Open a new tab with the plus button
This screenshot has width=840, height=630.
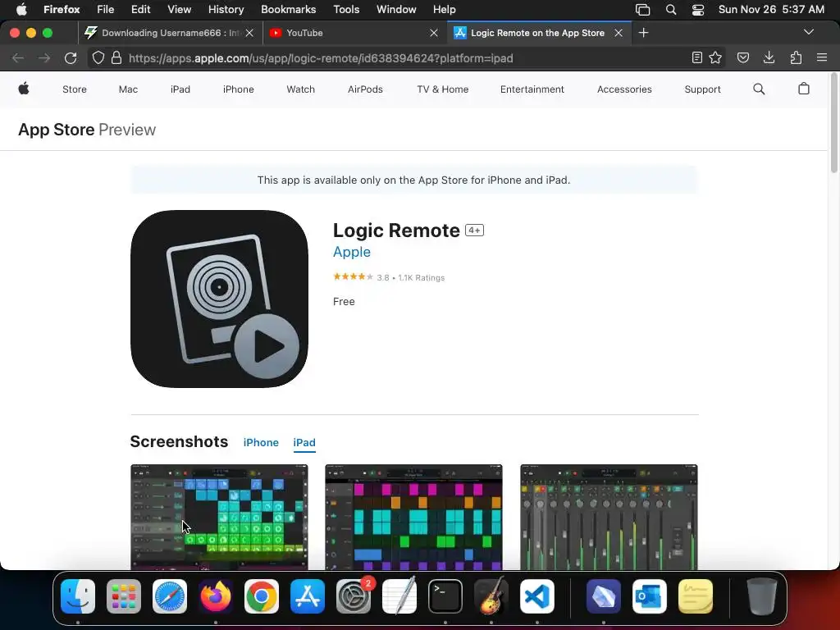tap(643, 33)
